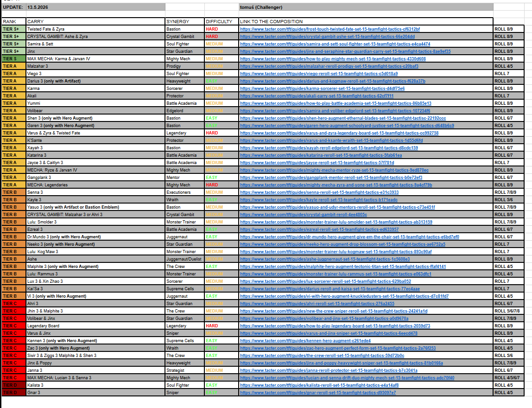Open the katarina-reroll guide link
This screenshot has width=532, height=408.
321,155
